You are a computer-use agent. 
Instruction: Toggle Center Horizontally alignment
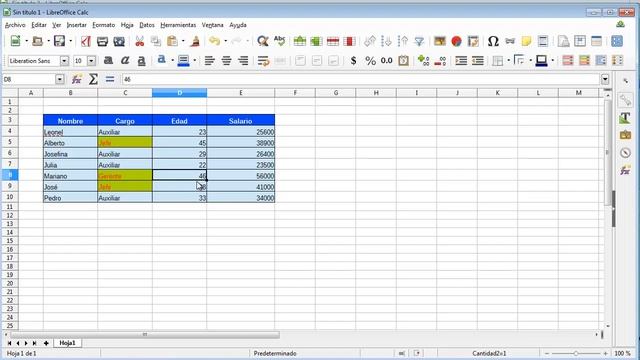click(x=227, y=61)
